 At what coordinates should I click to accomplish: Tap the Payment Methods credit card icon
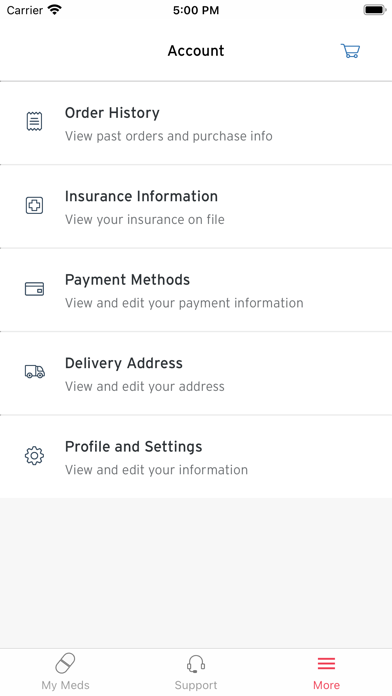tap(34, 289)
